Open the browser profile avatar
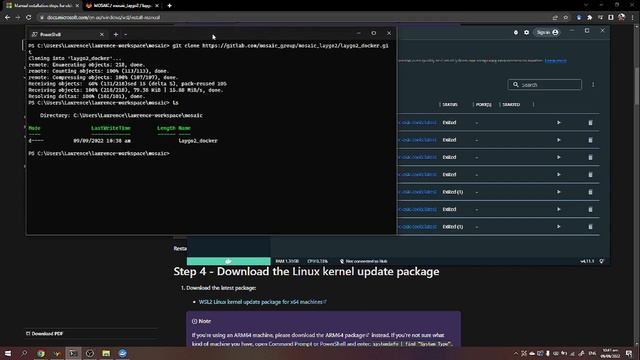 pyautogui.click(x=621, y=17)
